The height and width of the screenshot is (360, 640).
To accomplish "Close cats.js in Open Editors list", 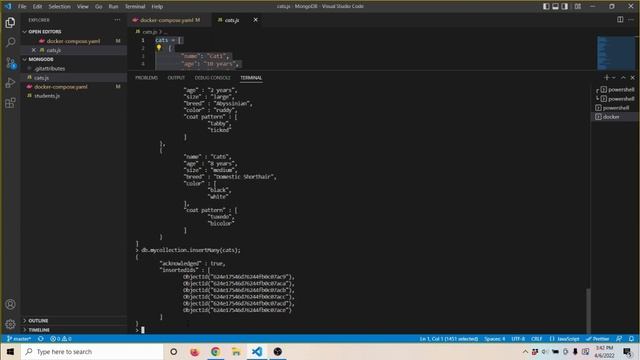I will [34, 50].
